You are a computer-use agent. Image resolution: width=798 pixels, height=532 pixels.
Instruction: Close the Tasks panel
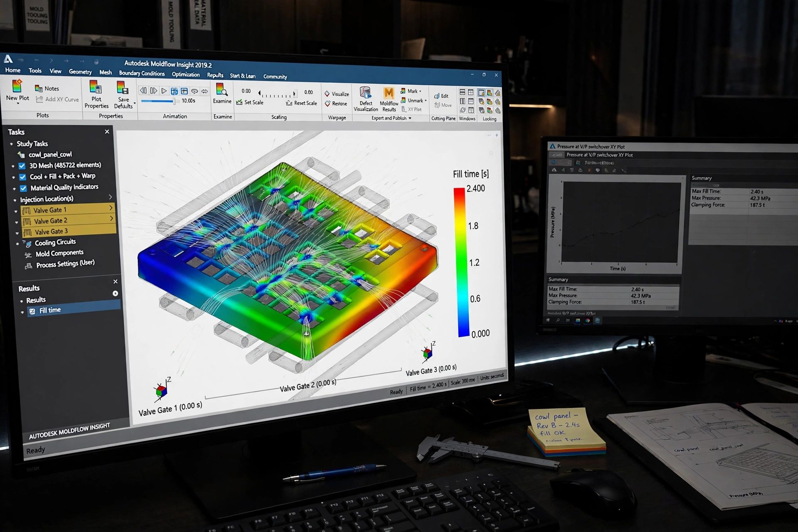tap(107, 132)
